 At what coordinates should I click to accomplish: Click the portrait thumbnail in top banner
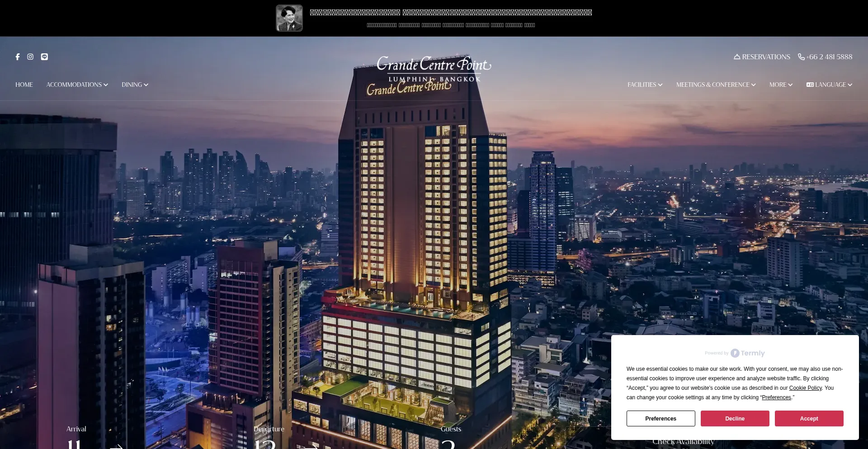pos(289,18)
